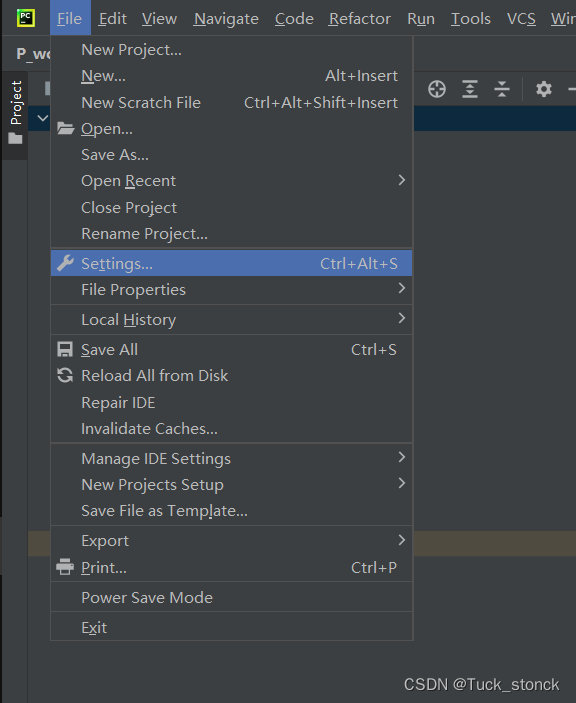The height and width of the screenshot is (703, 576).
Task: Click the Project tool window folder icon
Action: tap(15, 139)
